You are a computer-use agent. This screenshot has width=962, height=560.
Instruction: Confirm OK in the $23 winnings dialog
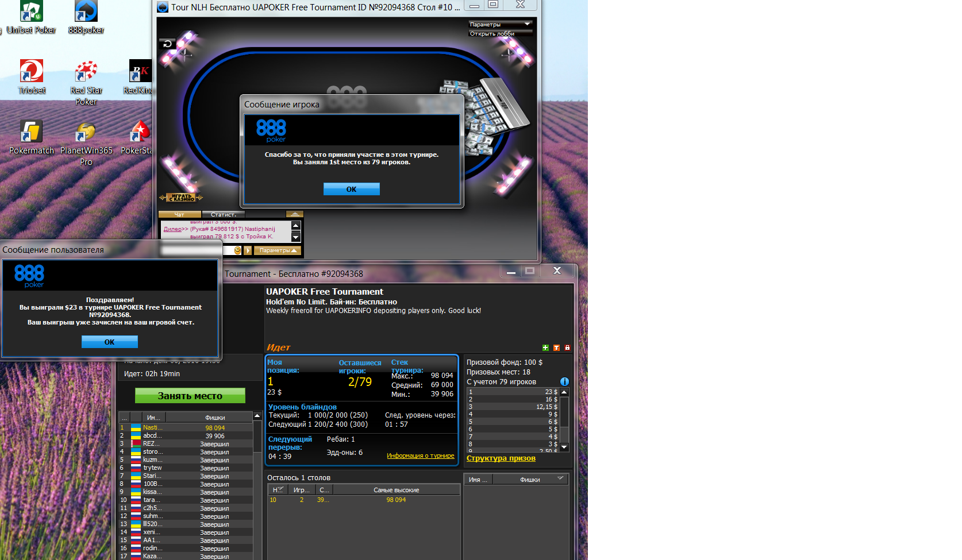click(x=109, y=342)
